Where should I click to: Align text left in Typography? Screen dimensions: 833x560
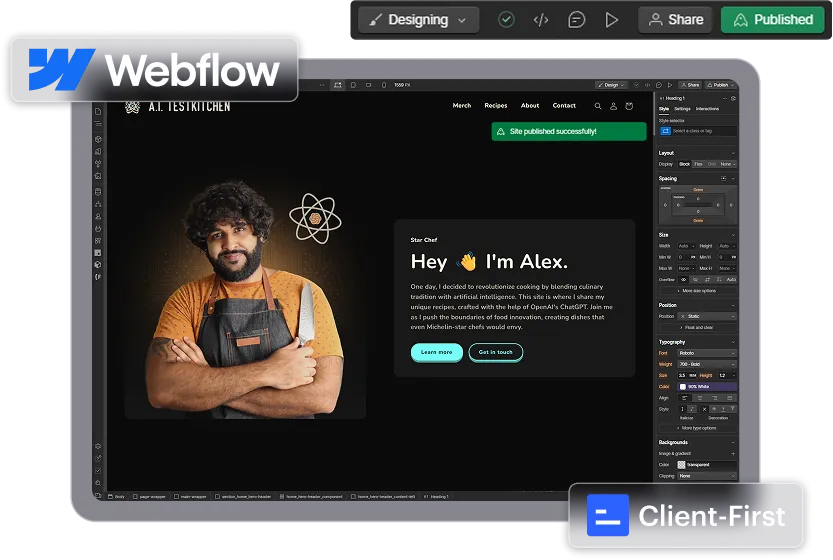685,398
